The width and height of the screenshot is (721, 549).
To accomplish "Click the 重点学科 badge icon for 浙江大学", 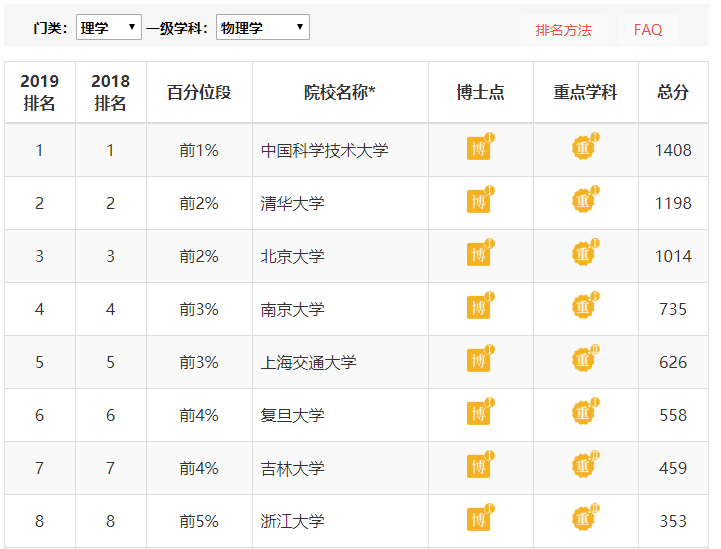I will [585, 518].
